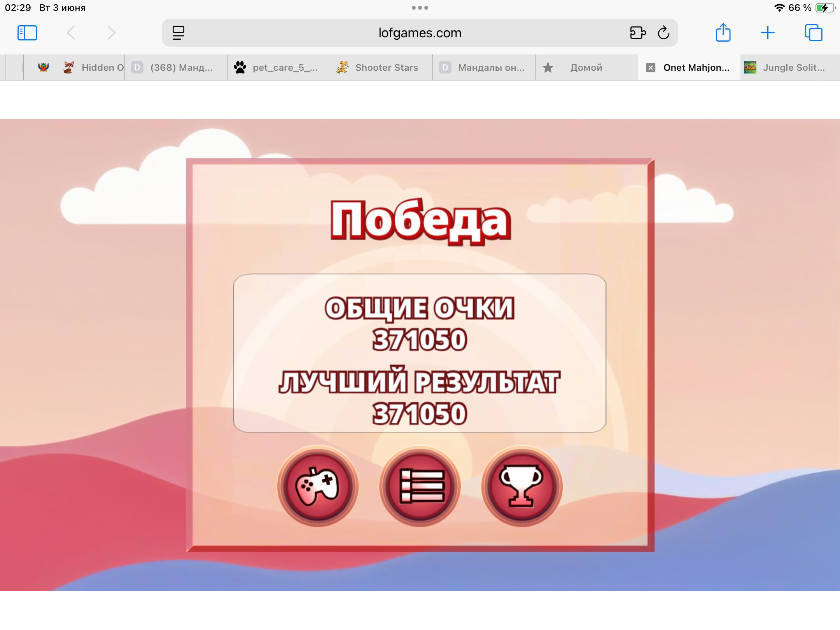Screen dimensions: 840x630
Task: Tap the 02:29 clock
Action: click(18, 8)
